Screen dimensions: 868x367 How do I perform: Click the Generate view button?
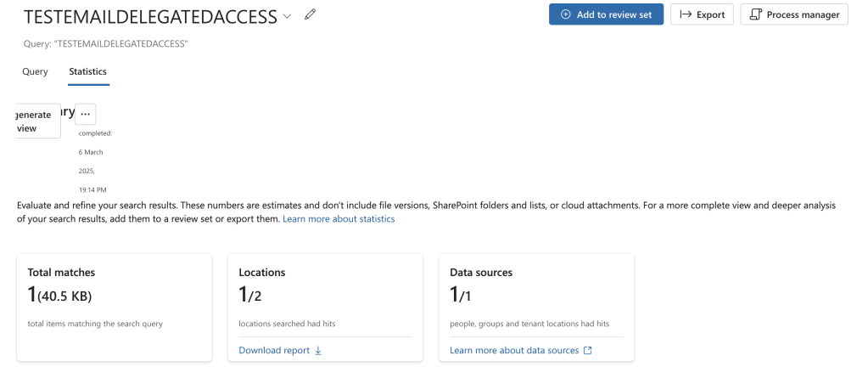click(37, 121)
